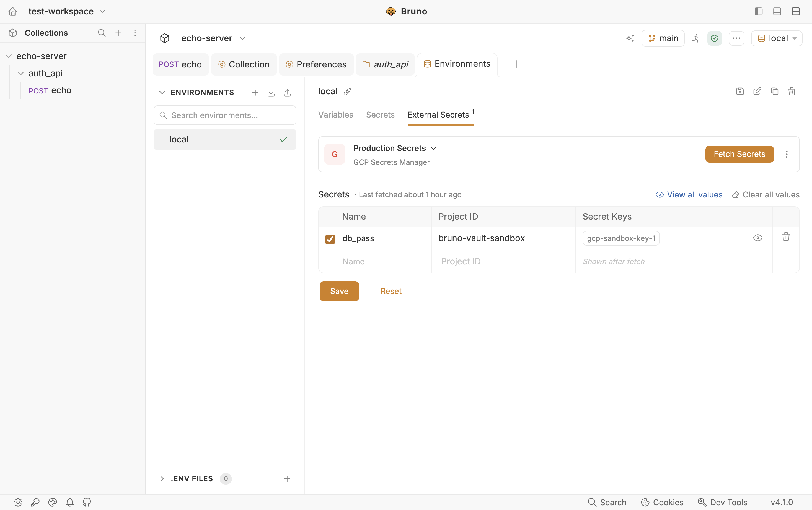Collapse the auth_api folder

[x=21, y=73]
